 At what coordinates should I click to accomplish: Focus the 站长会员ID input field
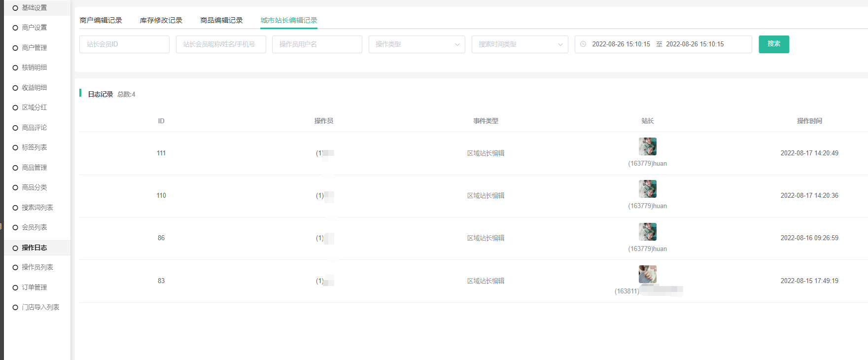[x=124, y=44]
